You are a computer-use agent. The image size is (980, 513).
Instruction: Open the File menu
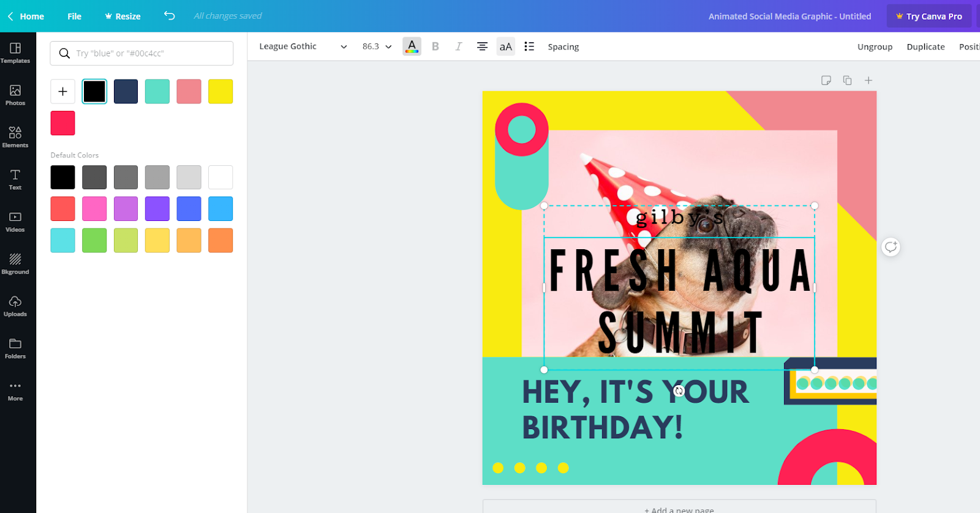74,16
